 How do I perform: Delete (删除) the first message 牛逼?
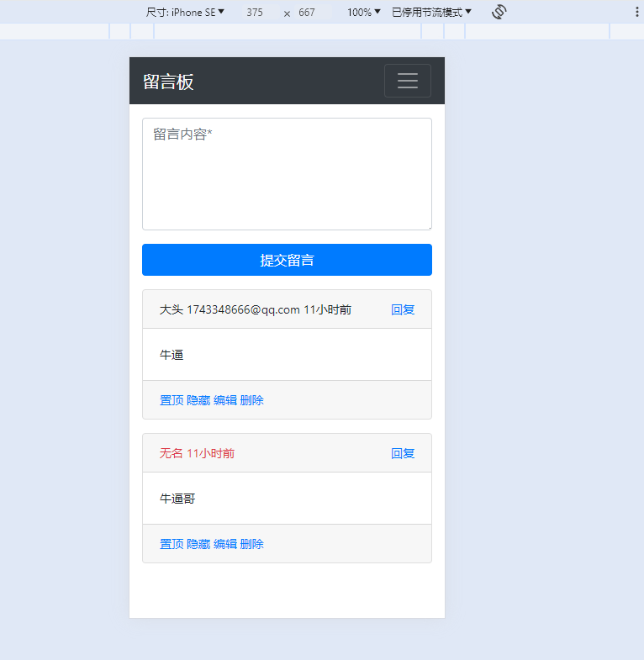click(x=252, y=400)
